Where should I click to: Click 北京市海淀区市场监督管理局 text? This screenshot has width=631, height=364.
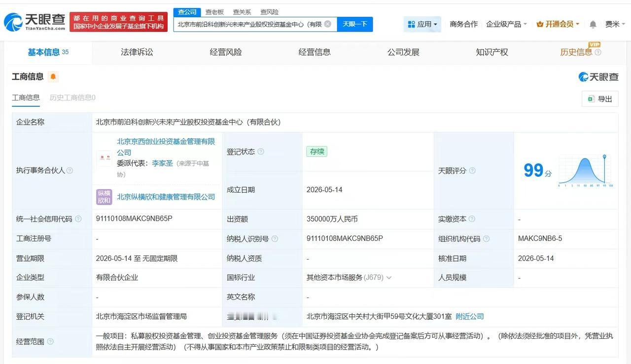coord(141,316)
